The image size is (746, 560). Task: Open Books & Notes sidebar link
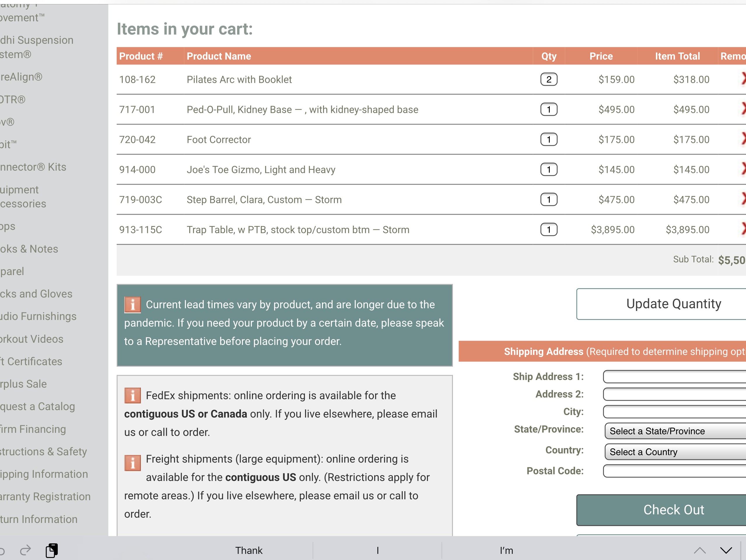29,249
